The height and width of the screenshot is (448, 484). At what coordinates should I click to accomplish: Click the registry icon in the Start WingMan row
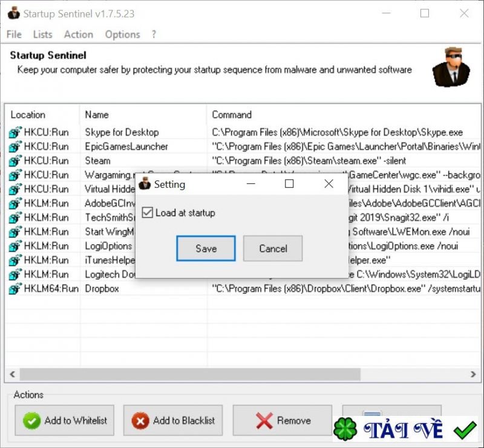coord(15,232)
